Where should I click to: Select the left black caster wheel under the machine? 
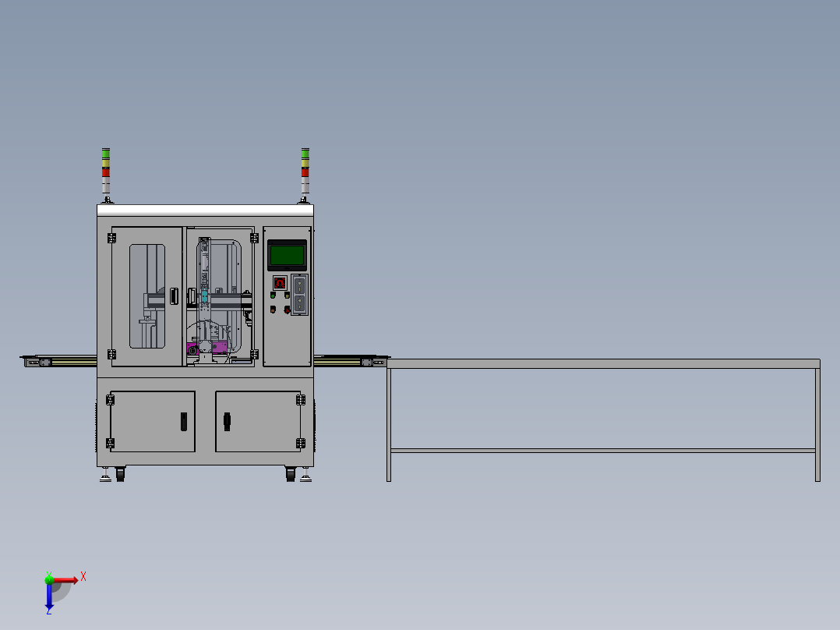(120, 474)
